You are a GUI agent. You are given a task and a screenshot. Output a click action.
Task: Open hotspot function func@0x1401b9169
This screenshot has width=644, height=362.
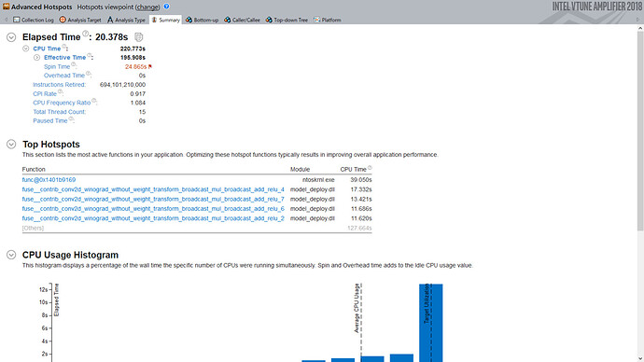(x=49, y=180)
